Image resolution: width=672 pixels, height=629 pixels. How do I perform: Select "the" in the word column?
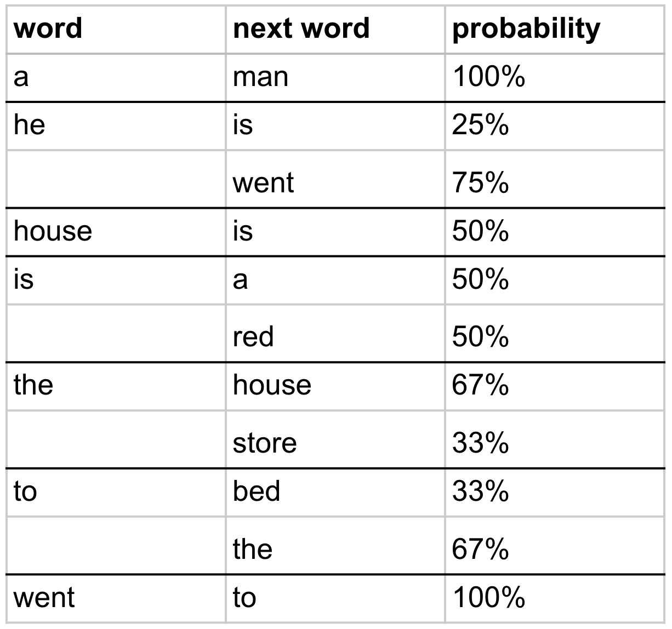(x=33, y=384)
